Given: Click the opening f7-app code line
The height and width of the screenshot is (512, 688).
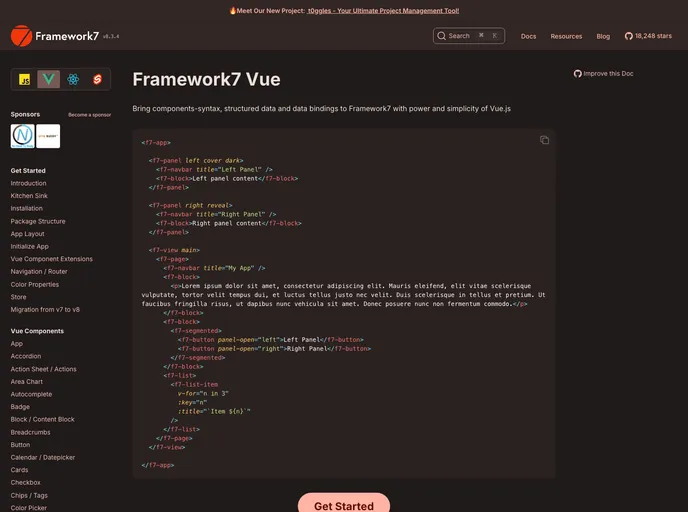Looking at the screenshot, I should [x=156, y=143].
